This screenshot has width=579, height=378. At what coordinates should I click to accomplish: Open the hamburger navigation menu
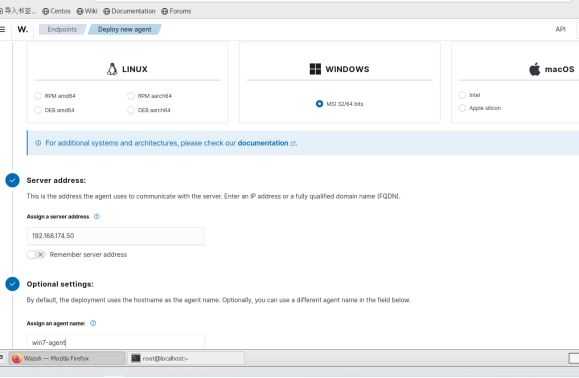click(2, 29)
